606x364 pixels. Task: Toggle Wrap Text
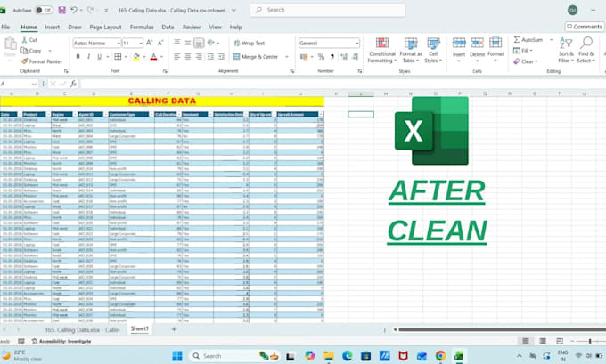[x=250, y=44]
